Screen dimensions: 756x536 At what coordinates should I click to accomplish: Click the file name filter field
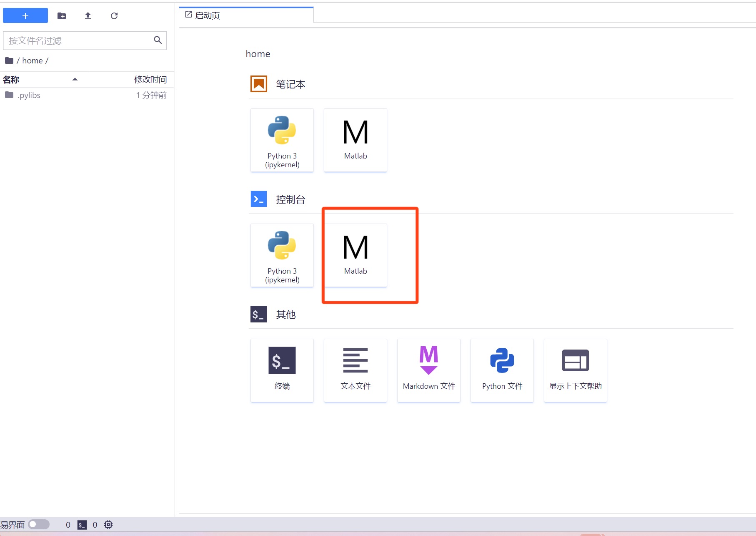79,40
